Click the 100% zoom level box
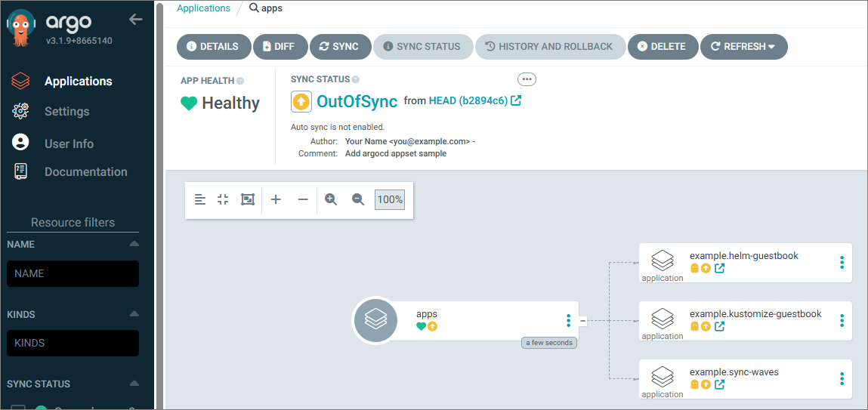 click(x=390, y=200)
